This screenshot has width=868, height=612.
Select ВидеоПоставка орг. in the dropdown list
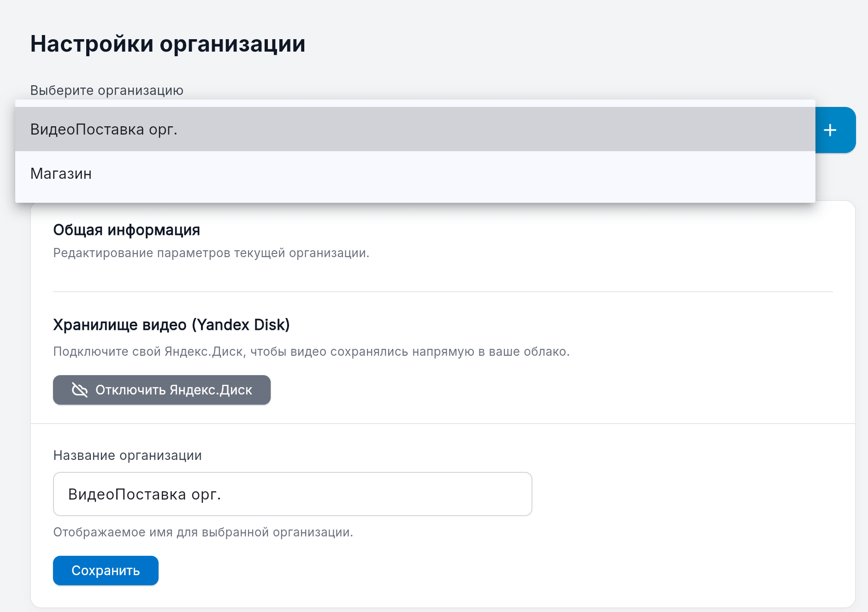tap(415, 129)
